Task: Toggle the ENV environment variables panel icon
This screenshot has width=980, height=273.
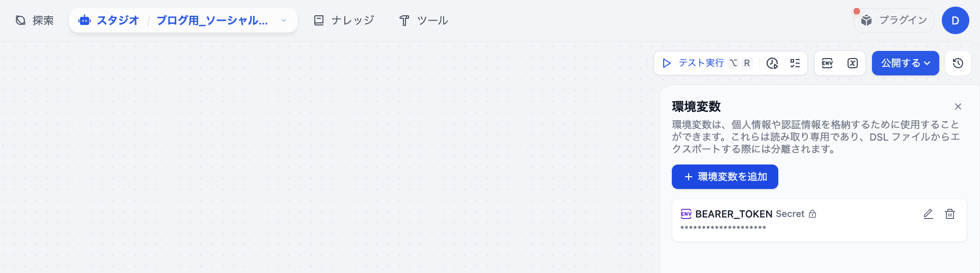Action: click(x=828, y=63)
